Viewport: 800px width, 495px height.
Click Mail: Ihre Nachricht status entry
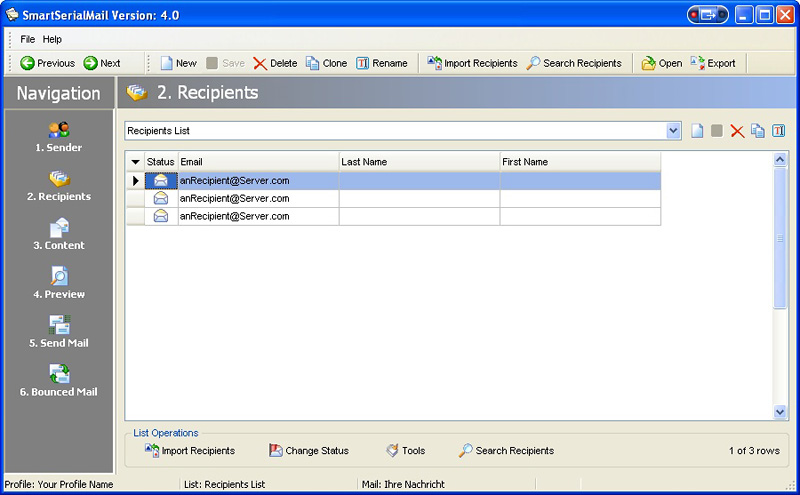(x=403, y=484)
